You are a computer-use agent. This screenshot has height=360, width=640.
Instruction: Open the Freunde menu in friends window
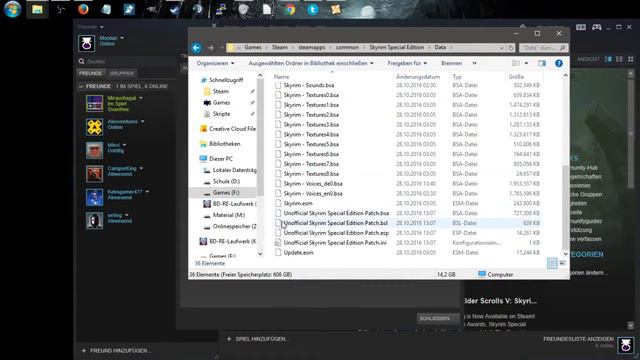click(91, 27)
